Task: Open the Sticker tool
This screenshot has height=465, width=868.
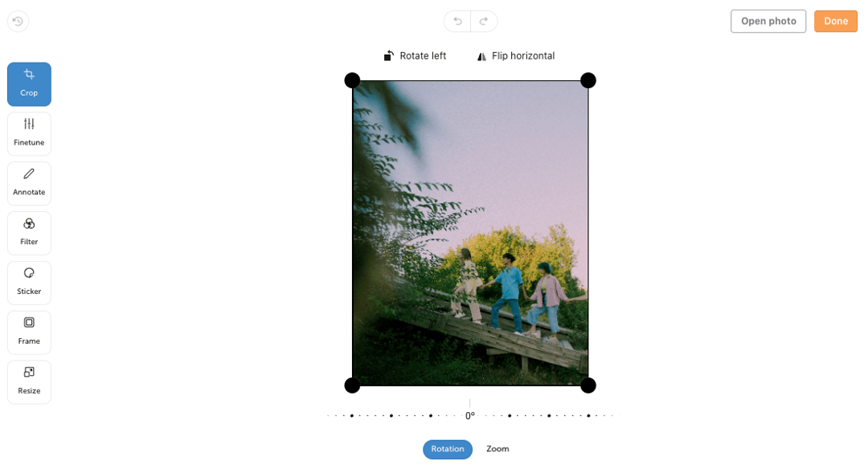Action: click(29, 283)
